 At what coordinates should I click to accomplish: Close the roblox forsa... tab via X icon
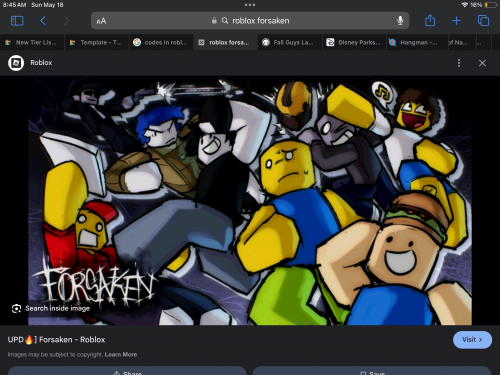(201, 42)
